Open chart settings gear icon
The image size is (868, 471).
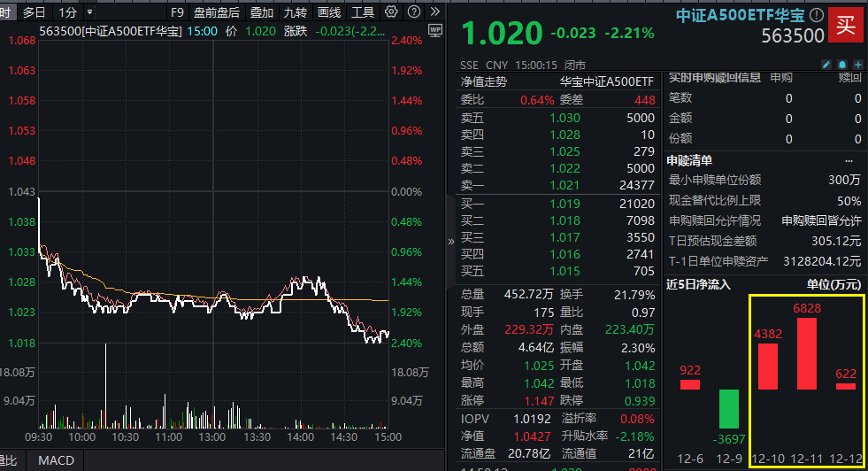pos(391,12)
